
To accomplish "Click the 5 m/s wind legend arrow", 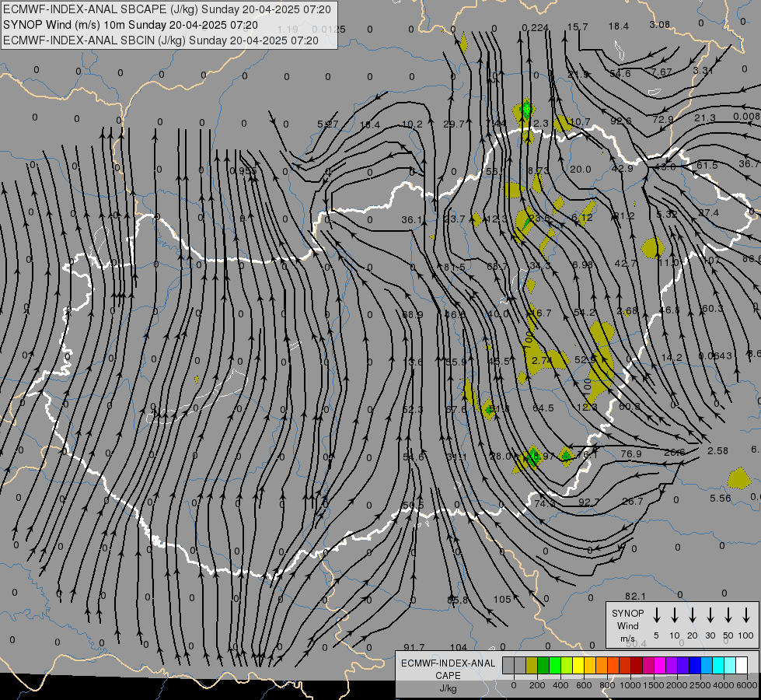I will pos(656,614).
